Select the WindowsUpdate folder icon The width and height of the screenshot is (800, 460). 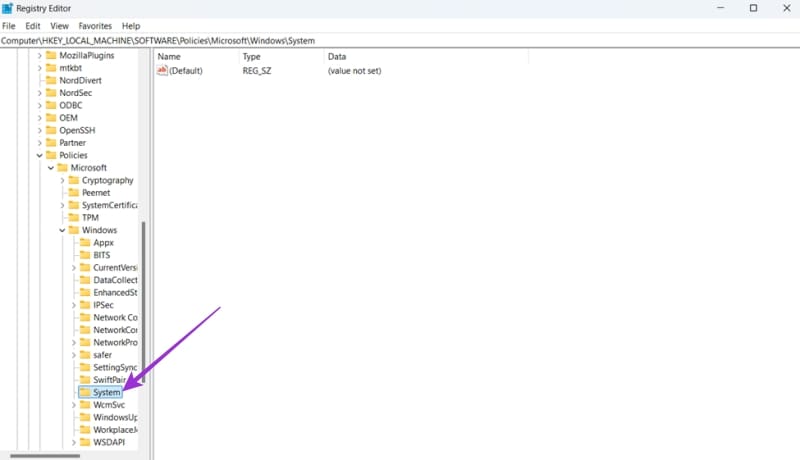tap(85, 417)
